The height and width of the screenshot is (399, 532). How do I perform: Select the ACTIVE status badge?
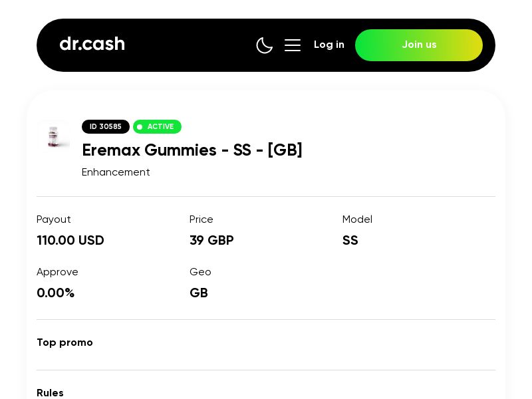click(x=157, y=126)
